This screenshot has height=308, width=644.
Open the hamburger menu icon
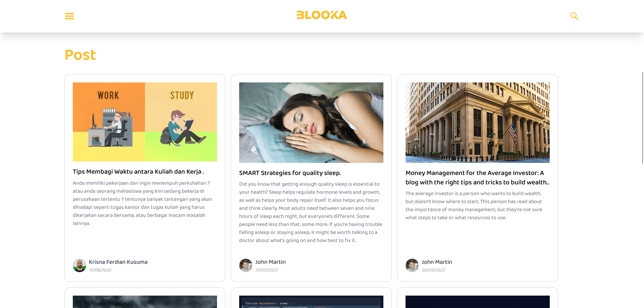pos(69,16)
